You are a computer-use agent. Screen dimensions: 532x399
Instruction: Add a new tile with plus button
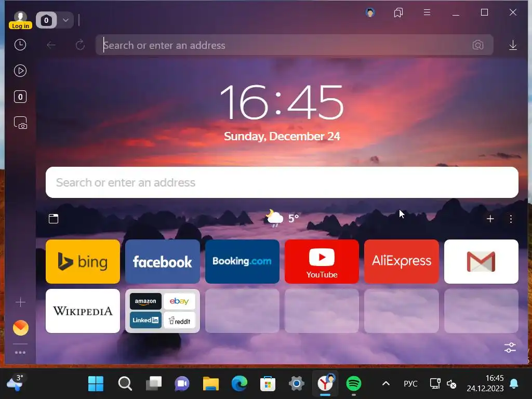[x=490, y=219]
